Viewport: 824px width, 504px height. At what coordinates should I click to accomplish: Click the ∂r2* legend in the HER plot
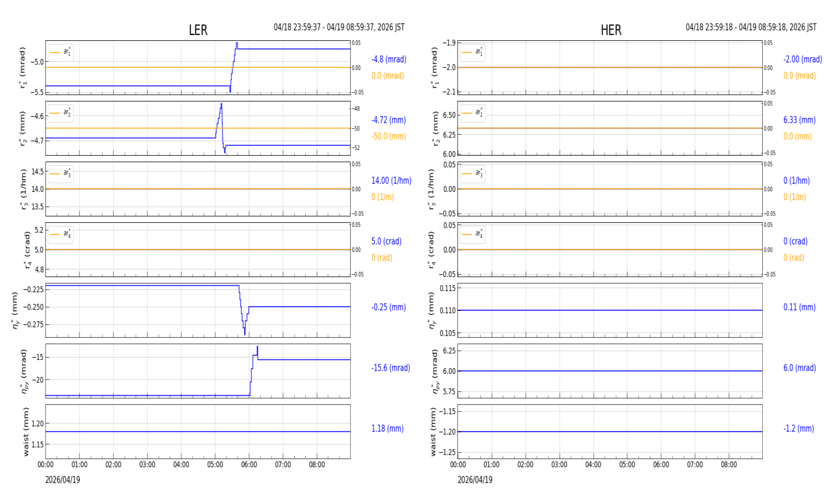point(473,113)
